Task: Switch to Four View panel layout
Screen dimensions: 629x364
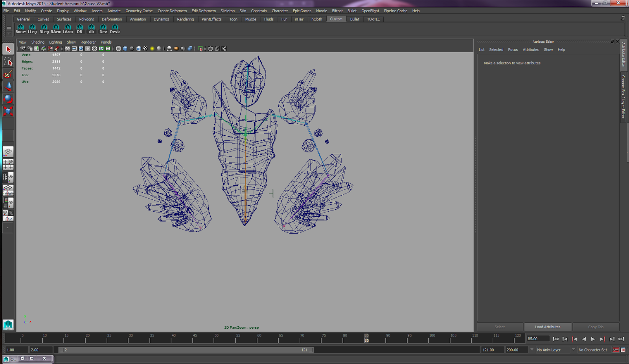Action: 8,164
